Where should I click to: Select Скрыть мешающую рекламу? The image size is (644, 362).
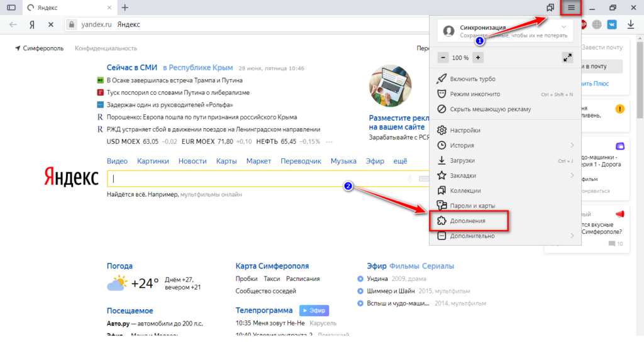505,109
